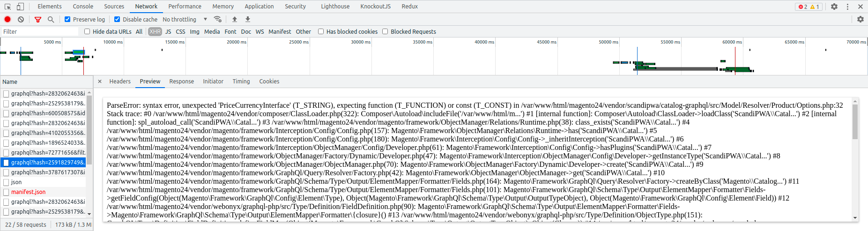Image resolution: width=868 pixels, height=231 pixels.
Task: Toggle the Preserve log checkbox
Action: tap(67, 19)
